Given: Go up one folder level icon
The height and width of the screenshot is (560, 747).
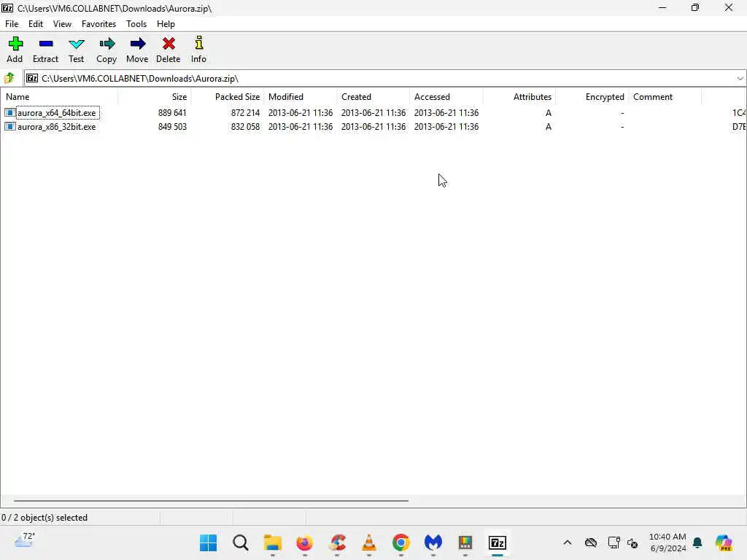Looking at the screenshot, I should click(9, 78).
